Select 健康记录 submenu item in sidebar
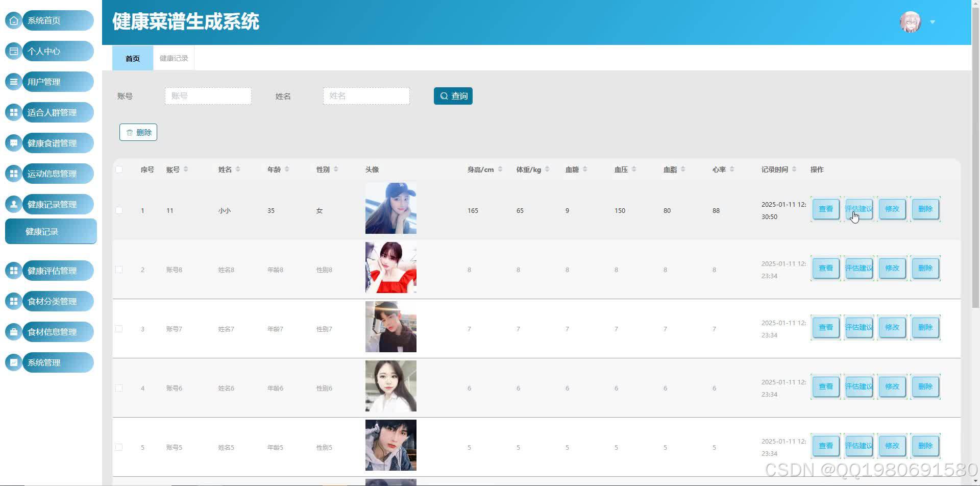 pyautogui.click(x=51, y=231)
